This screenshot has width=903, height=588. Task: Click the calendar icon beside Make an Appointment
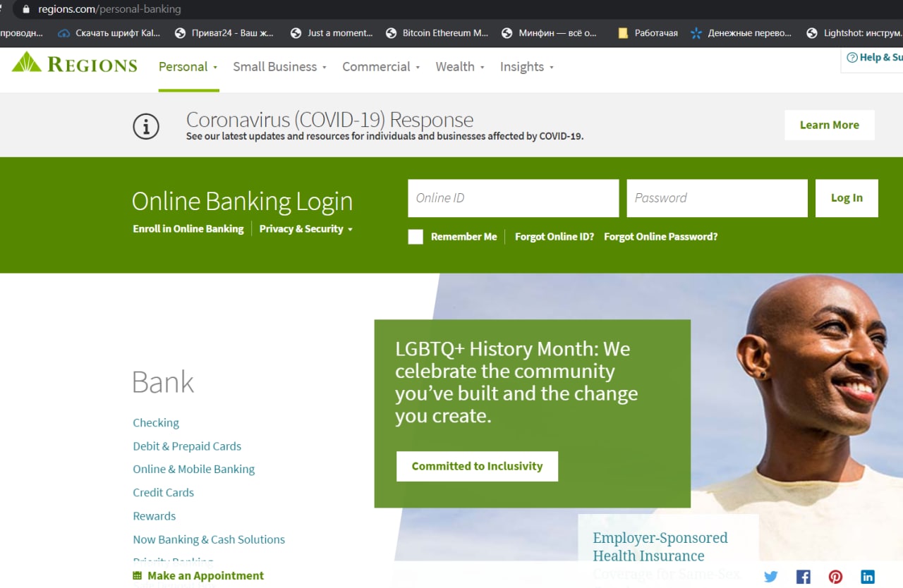point(138,575)
